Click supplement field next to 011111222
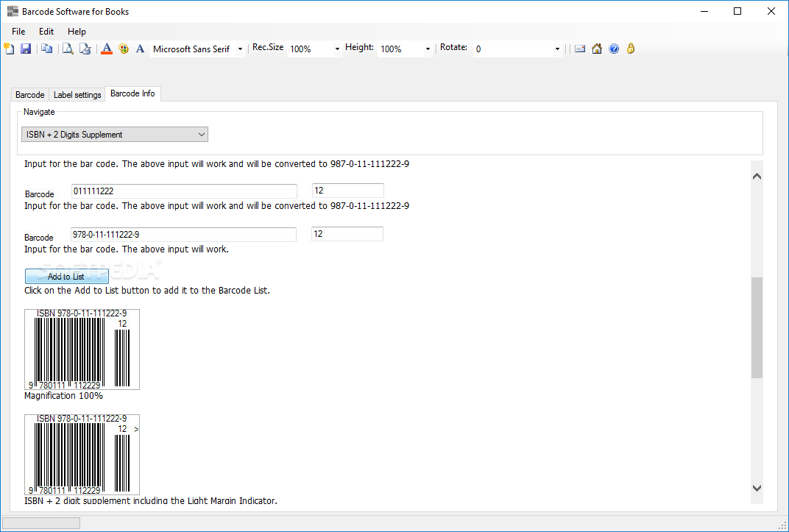789x532 pixels. point(348,191)
